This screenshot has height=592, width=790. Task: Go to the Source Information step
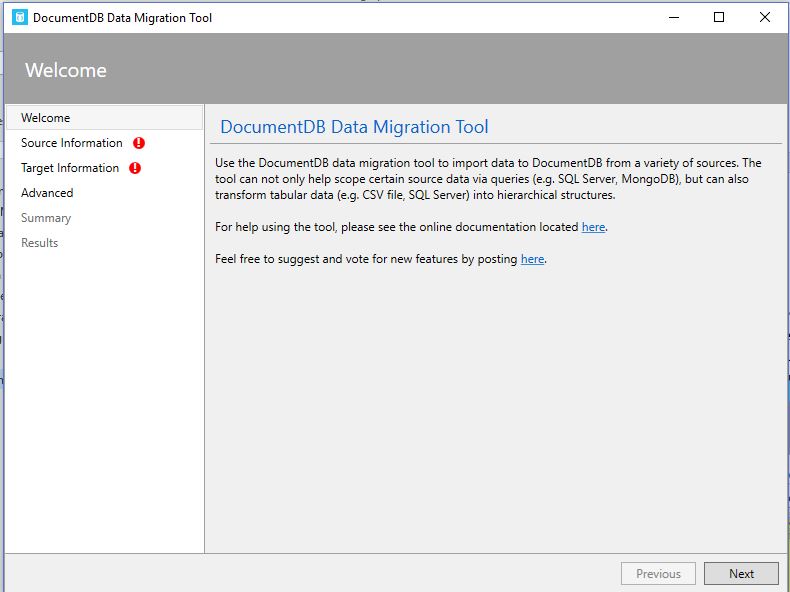(x=72, y=143)
